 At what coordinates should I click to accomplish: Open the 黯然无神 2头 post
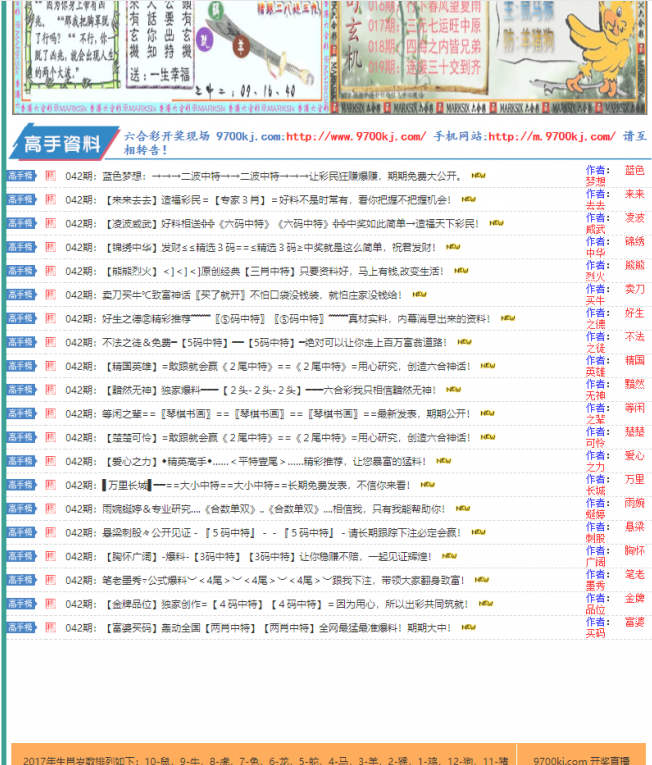[x=251, y=390]
